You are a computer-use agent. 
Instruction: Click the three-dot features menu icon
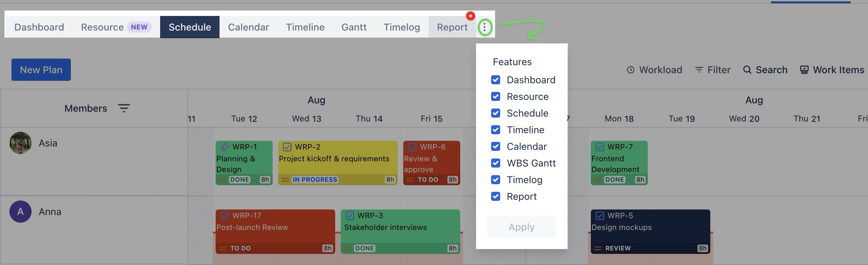[485, 27]
